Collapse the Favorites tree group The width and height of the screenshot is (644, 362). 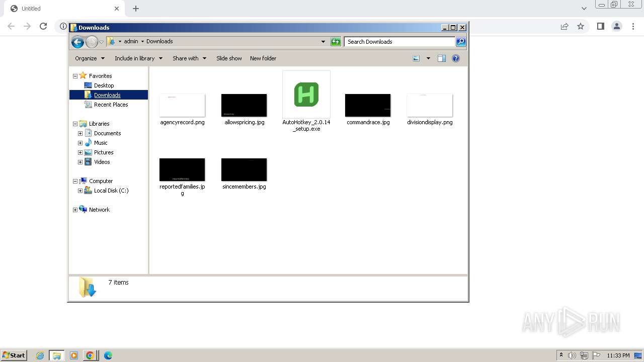[75, 76]
